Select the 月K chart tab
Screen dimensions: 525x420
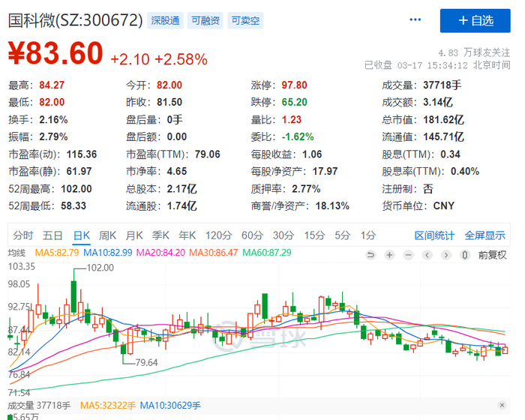tap(134, 235)
